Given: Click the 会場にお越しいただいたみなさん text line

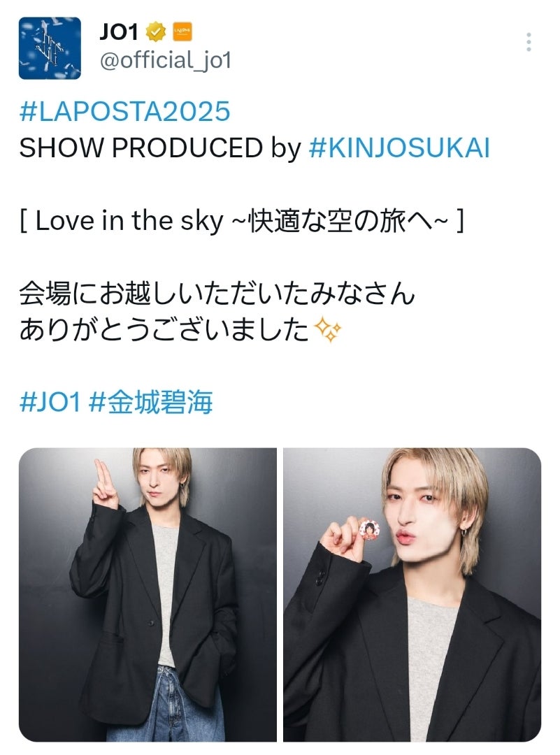Looking at the screenshot, I should pyautogui.click(x=217, y=293).
